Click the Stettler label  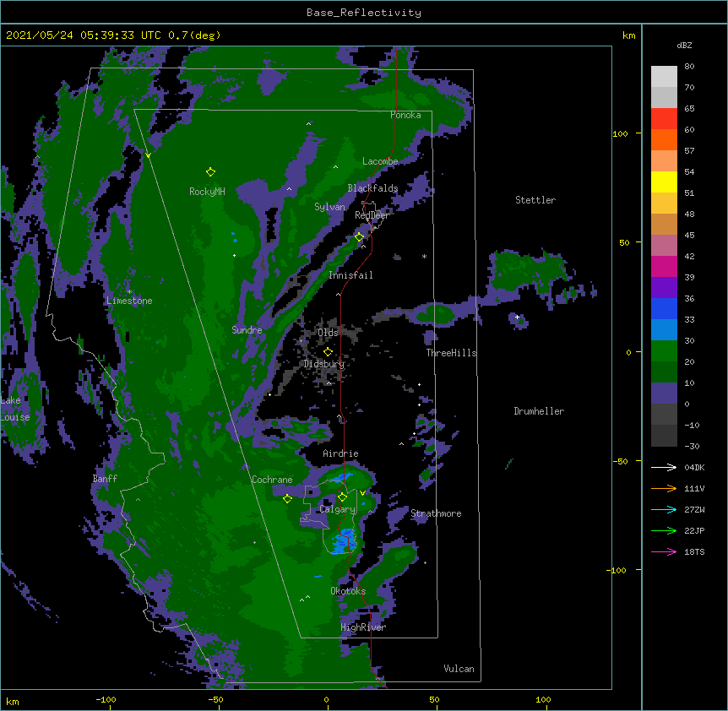535,200
